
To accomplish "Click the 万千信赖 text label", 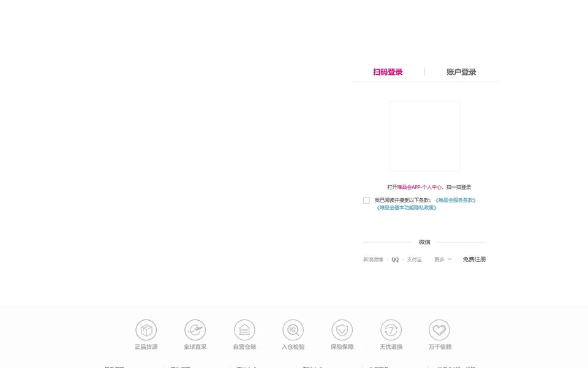I will 440,347.
